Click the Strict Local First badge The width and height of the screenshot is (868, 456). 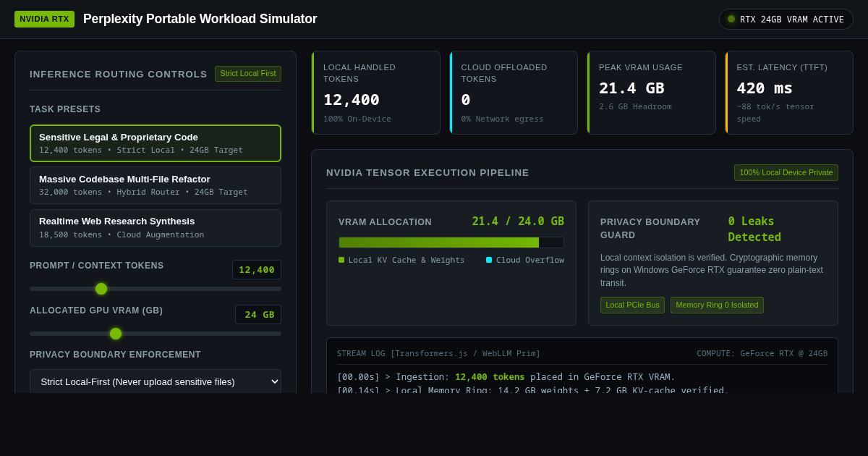pos(248,74)
